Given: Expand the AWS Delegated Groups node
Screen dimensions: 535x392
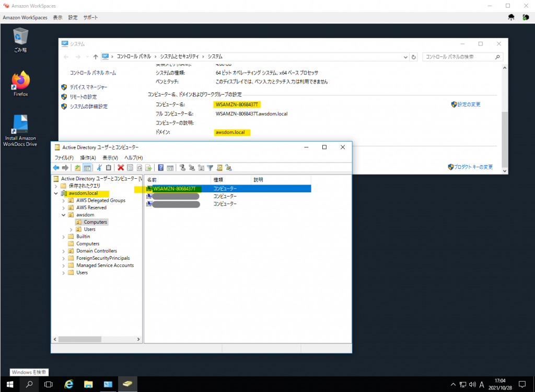Looking at the screenshot, I should pyautogui.click(x=64, y=200).
